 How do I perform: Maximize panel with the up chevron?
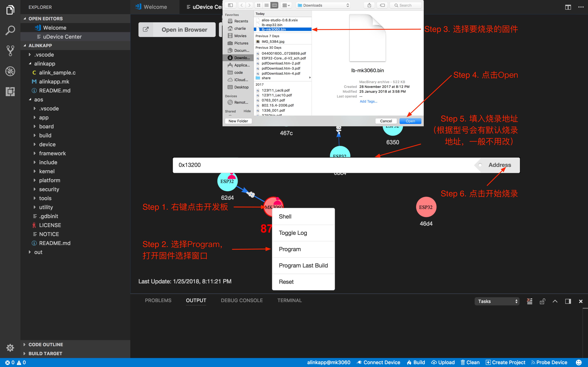point(555,301)
